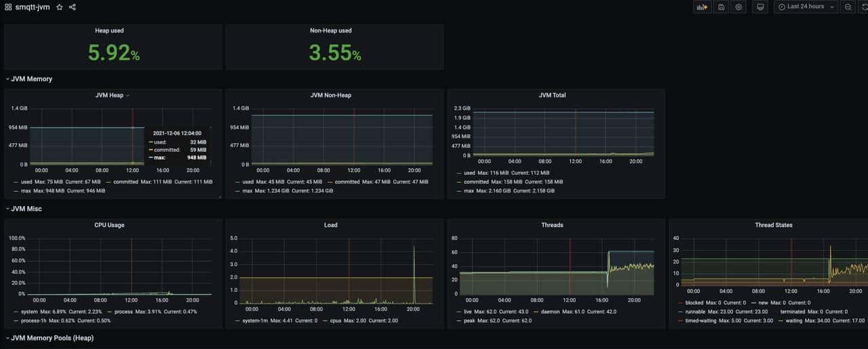
Task: Switch to TV view mode via monitor icon
Action: (760, 7)
